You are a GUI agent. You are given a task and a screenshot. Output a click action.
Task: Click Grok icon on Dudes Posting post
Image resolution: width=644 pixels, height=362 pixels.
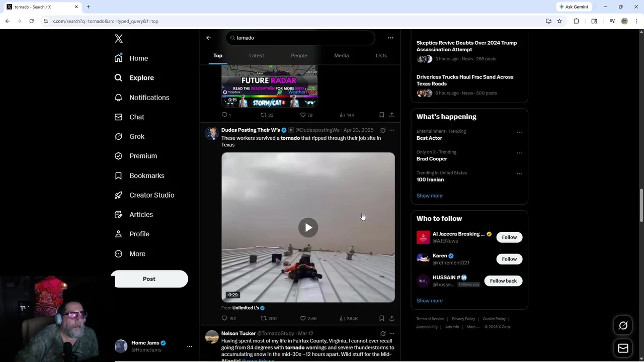(x=383, y=130)
